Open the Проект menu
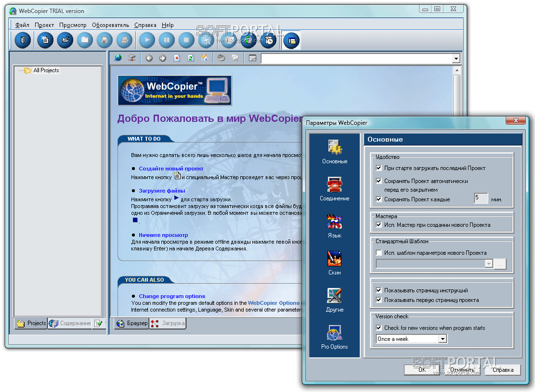Viewport: 535px width, 392px height. (44, 25)
